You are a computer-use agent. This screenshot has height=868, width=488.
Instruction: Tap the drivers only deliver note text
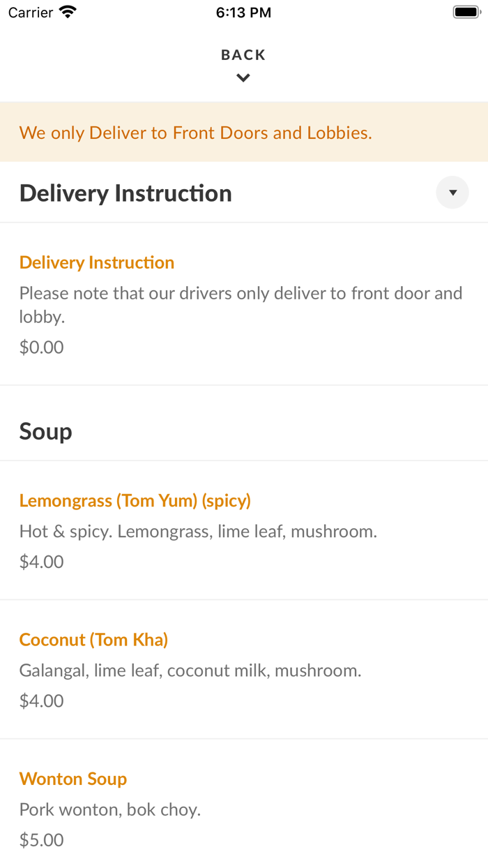241,304
